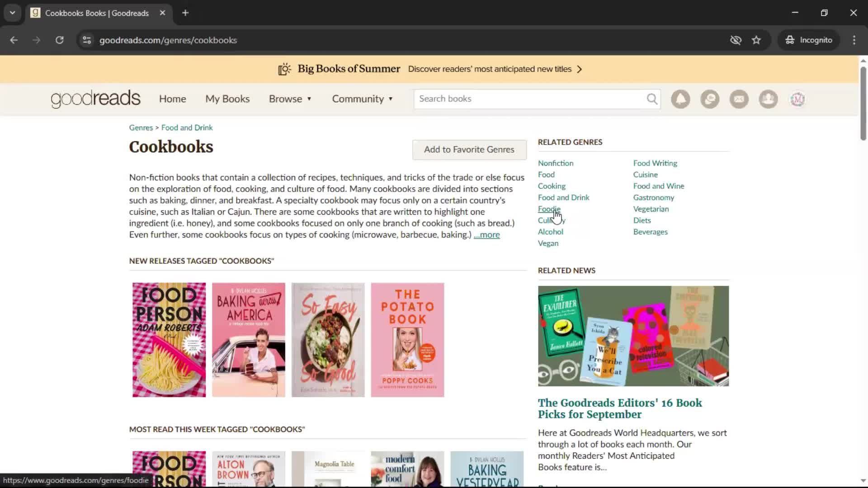Open the friends icon in header
868x488 pixels.
768,99
